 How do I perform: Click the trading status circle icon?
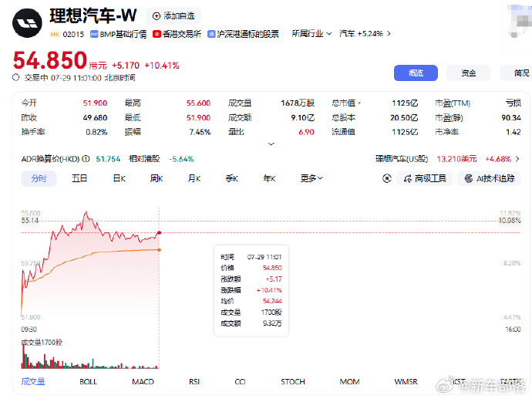click(x=16, y=78)
